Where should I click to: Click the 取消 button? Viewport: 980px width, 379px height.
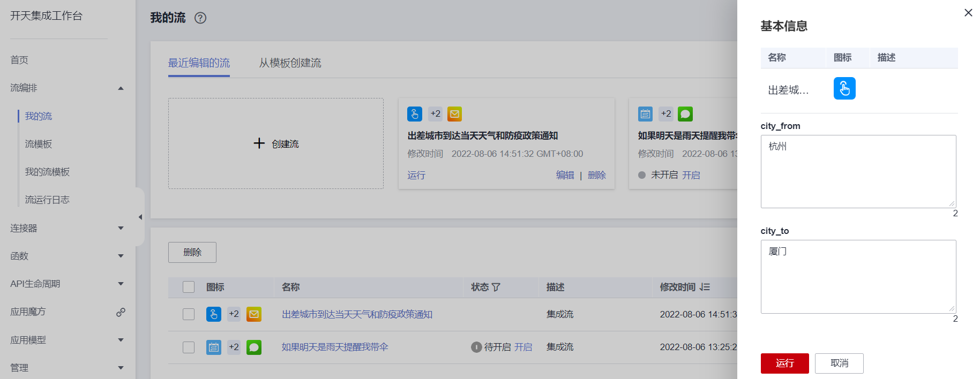(839, 363)
